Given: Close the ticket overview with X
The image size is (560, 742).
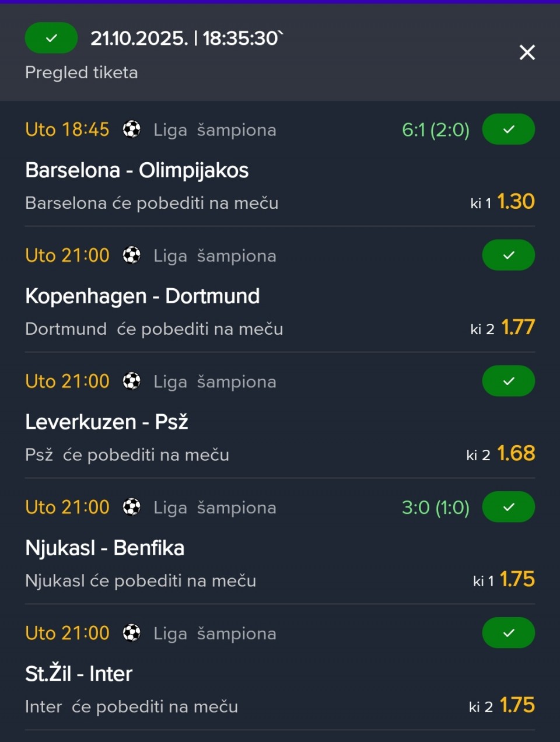Looking at the screenshot, I should click(x=527, y=52).
